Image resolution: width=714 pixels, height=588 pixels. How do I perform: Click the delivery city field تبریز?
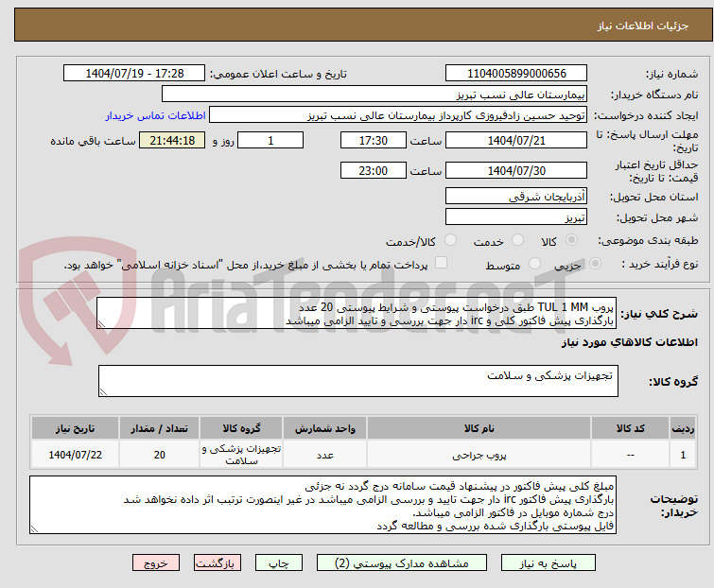click(x=516, y=217)
